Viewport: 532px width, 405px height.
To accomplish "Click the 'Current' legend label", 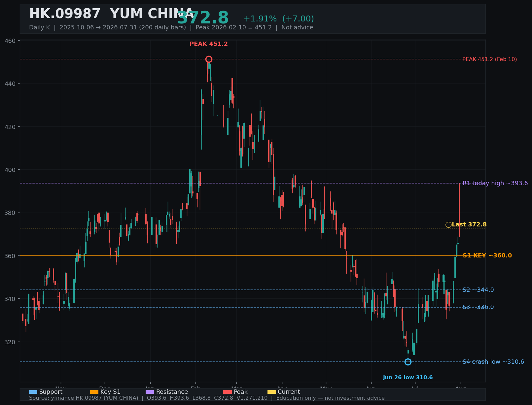I will click(x=289, y=392).
